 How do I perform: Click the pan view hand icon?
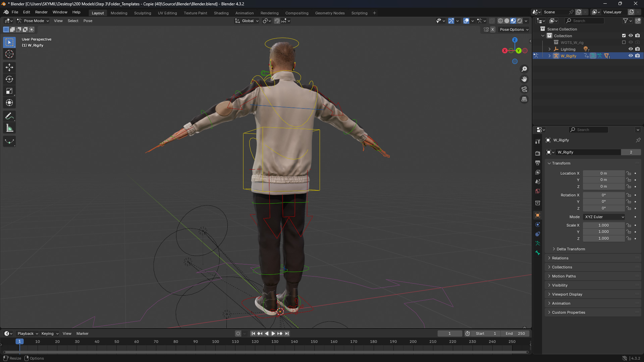pyautogui.click(x=524, y=79)
